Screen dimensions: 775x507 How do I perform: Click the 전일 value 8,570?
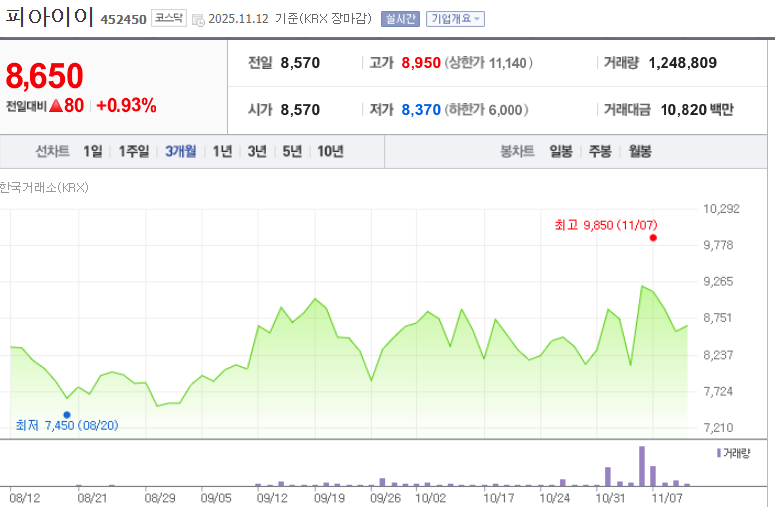pyautogui.click(x=300, y=63)
